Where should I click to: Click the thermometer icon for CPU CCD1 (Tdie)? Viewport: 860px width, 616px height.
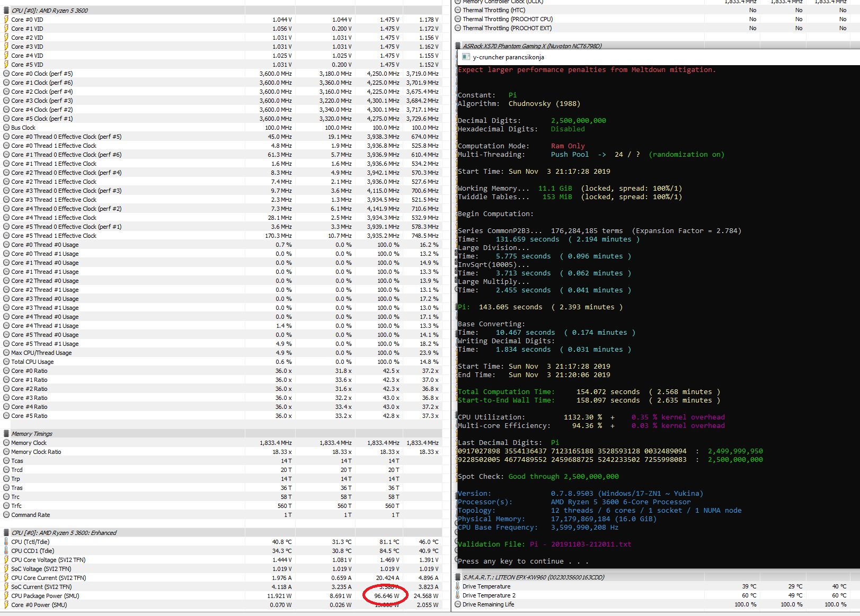[x=6, y=551]
